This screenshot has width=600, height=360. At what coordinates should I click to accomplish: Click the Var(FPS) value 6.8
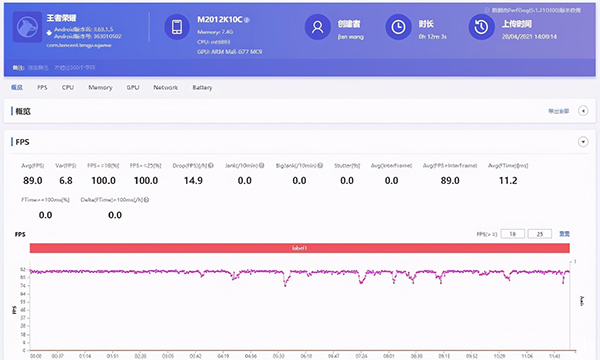(x=66, y=181)
